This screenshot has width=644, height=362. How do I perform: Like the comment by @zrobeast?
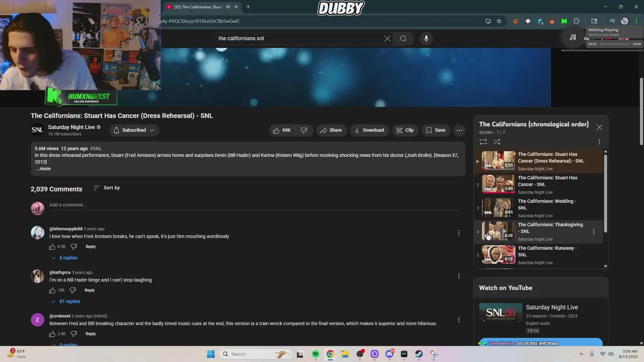click(52, 334)
